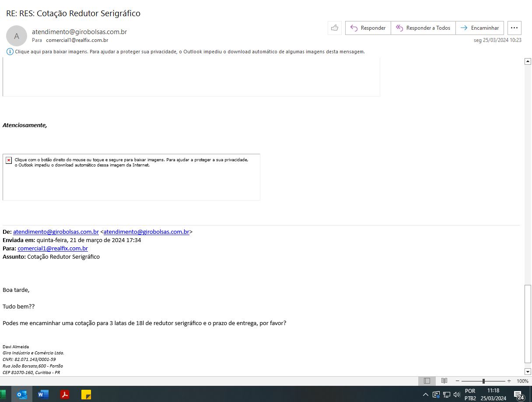
Task: Click the Like thumbs-up icon
Action: pyautogui.click(x=335, y=28)
